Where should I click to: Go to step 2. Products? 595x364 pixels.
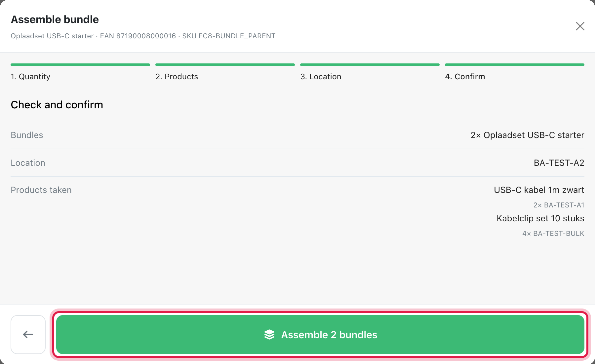click(x=177, y=77)
